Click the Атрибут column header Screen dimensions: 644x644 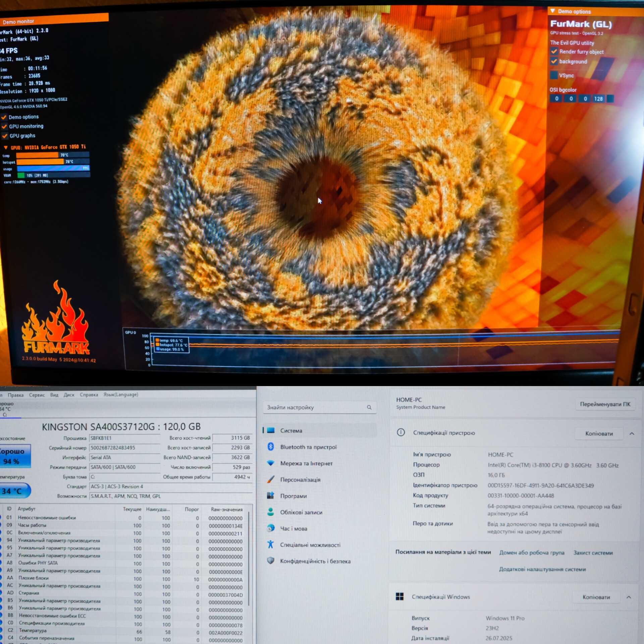pos(26,509)
